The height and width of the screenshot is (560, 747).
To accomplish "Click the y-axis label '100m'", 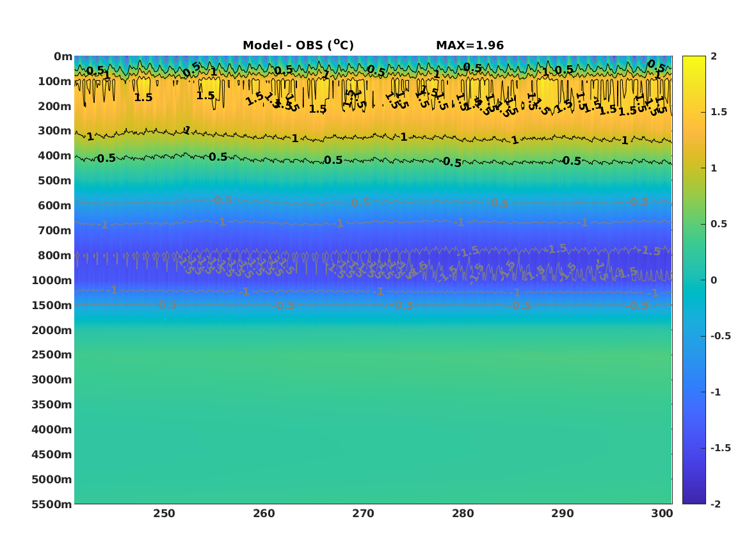I will (55, 81).
